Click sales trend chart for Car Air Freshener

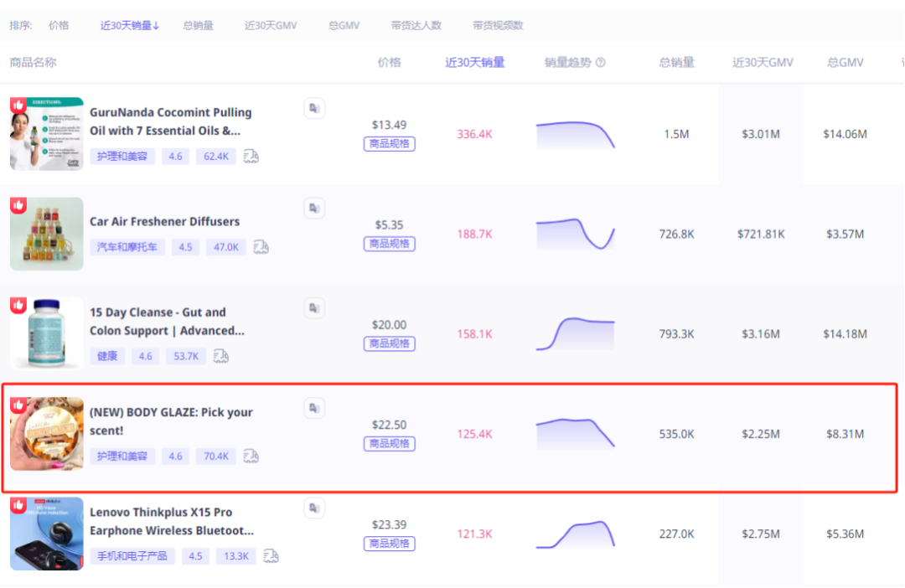coord(576,234)
